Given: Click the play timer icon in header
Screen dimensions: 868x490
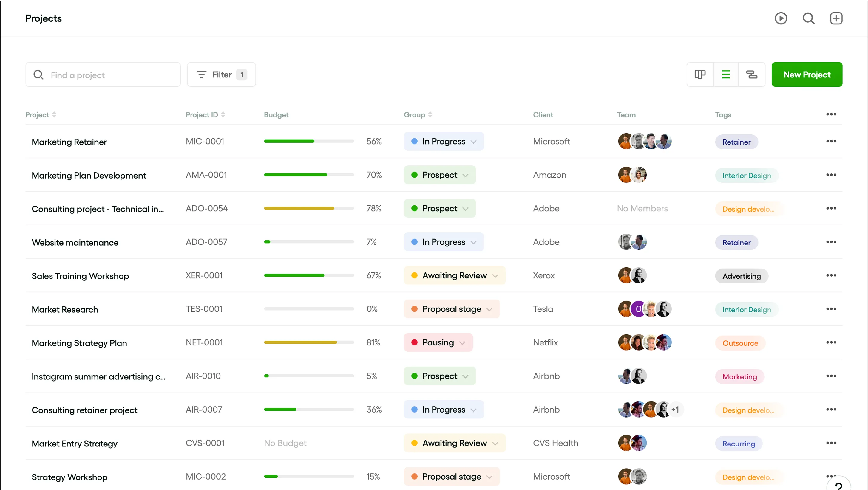Looking at the screenshot, I should point(781,18).
